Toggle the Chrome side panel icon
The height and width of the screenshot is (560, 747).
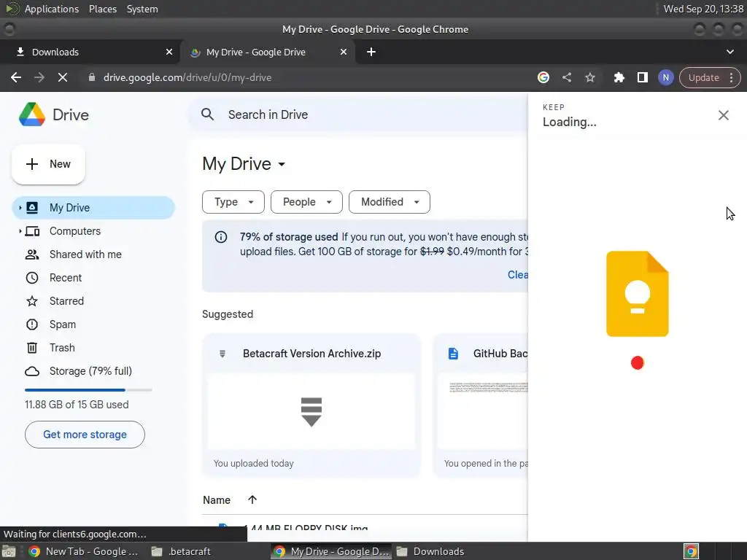click(642, 77)
